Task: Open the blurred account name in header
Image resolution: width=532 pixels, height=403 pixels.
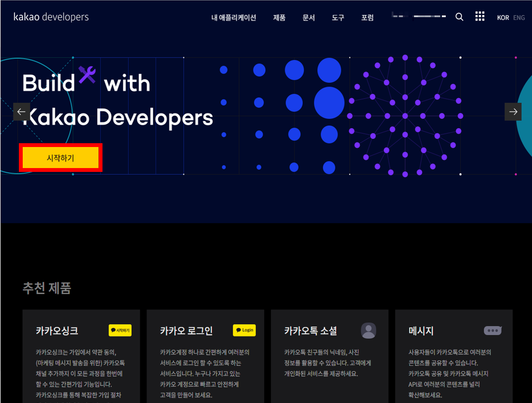Action: point(419,16)
